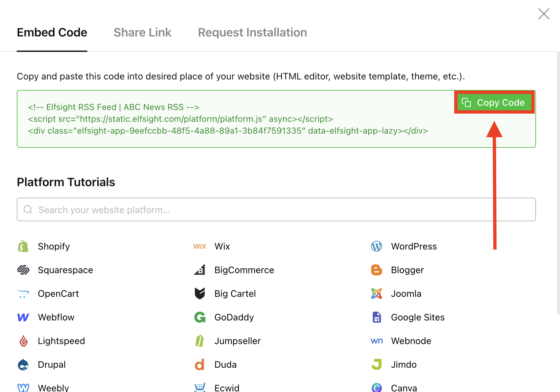Switch to the Embed Code tab
This screenshot has width=560, height=392.
coord(52,33)
